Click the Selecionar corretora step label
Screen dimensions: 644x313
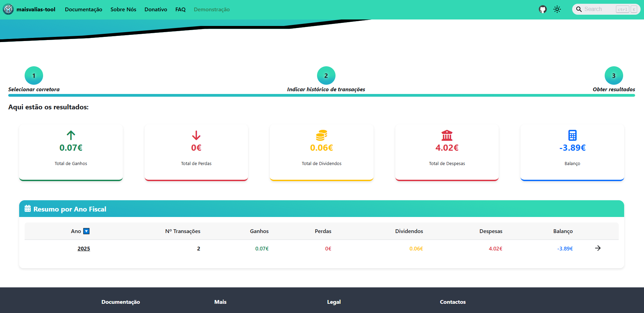coord(34,90)
